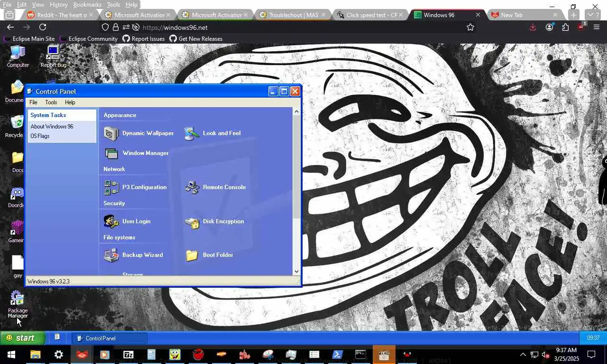Click the Windows 96 v3.2.3 status text
Screen dimensions: 607x364
pyautogui.click(x=48, y=282)
